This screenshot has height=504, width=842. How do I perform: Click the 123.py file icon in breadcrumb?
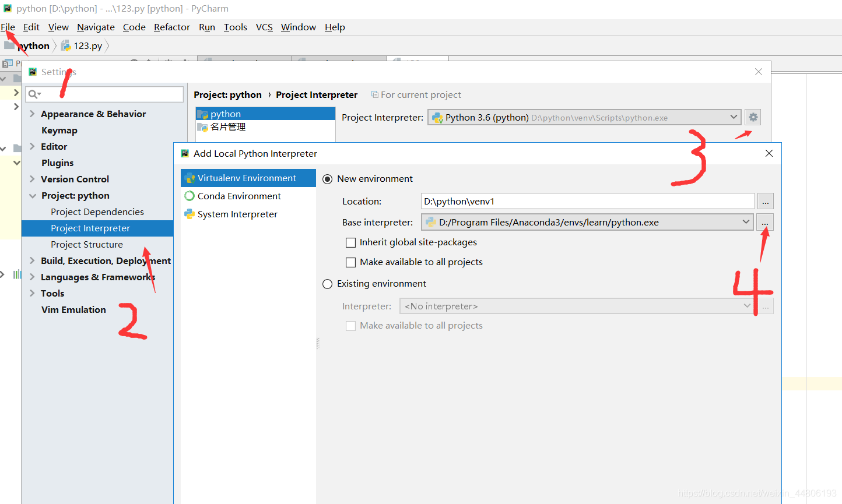[x=66, y=45]
